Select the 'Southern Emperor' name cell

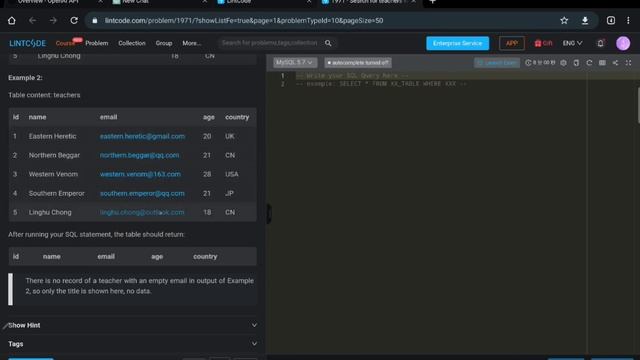[x=56, y=193]
